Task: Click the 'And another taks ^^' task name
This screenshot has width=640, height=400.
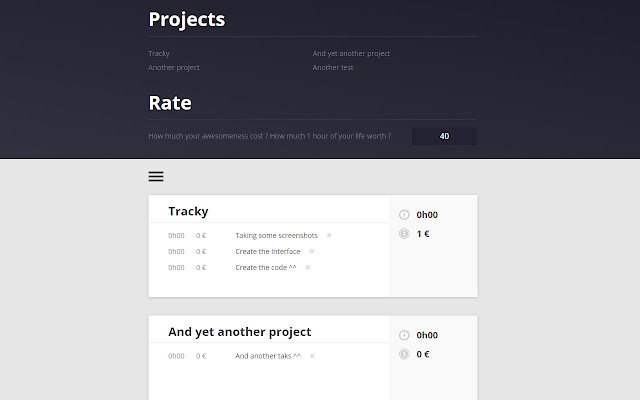Action: pos(268,356)
